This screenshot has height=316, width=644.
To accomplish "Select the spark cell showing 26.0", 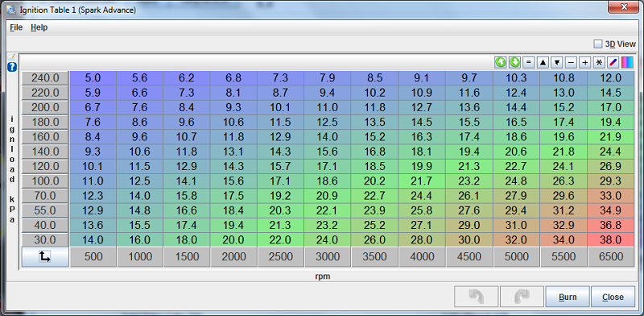I will [375, 240].
